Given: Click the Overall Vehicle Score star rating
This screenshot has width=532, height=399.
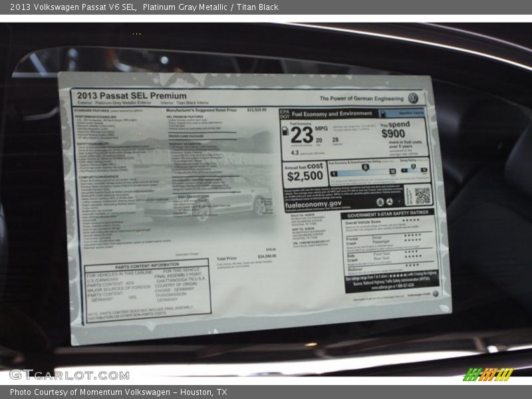Looking at the screenshot, I should (x=410, y=221).
